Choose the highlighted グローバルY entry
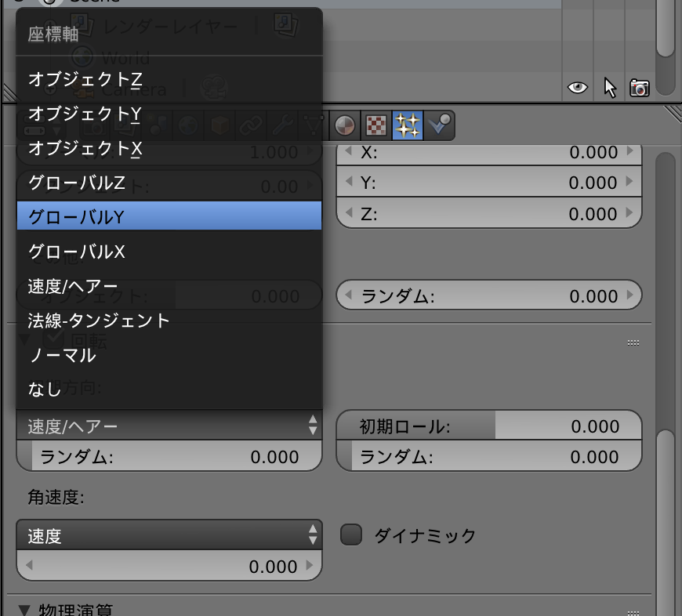 coord(169,216)
